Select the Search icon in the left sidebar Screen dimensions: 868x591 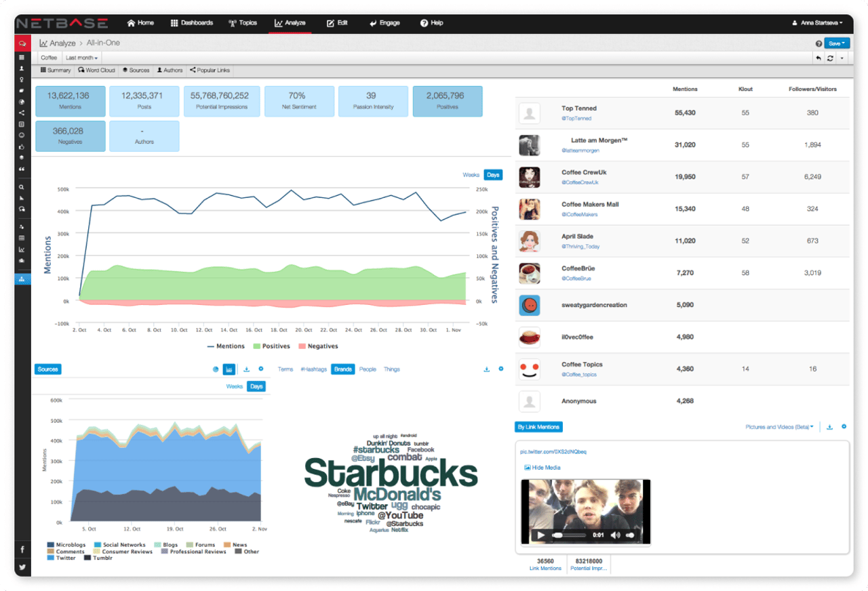[x=22, y=187]
